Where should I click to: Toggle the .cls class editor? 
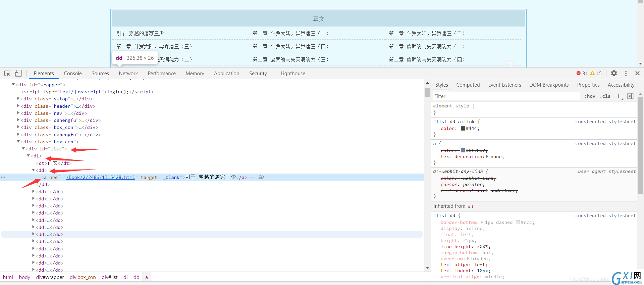click(x=605, y=96)
